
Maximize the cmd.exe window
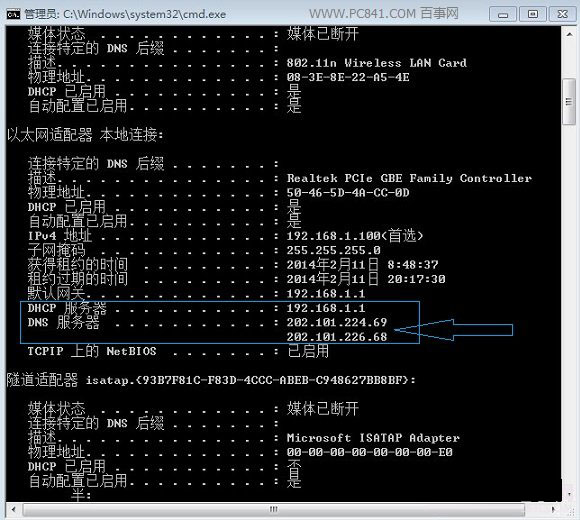coord(533,14)
